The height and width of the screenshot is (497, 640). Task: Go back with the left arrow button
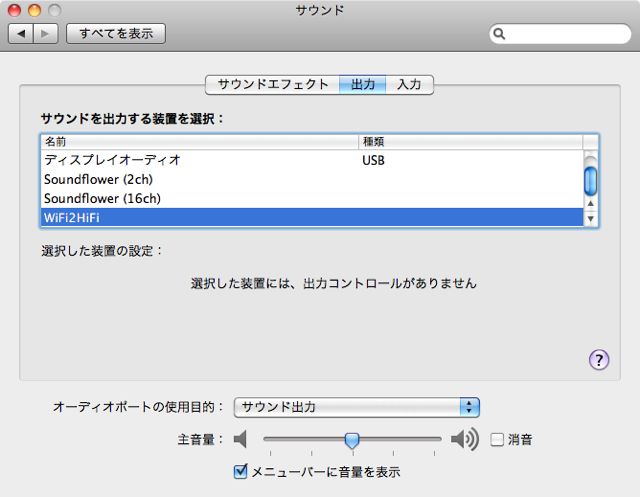21,33
